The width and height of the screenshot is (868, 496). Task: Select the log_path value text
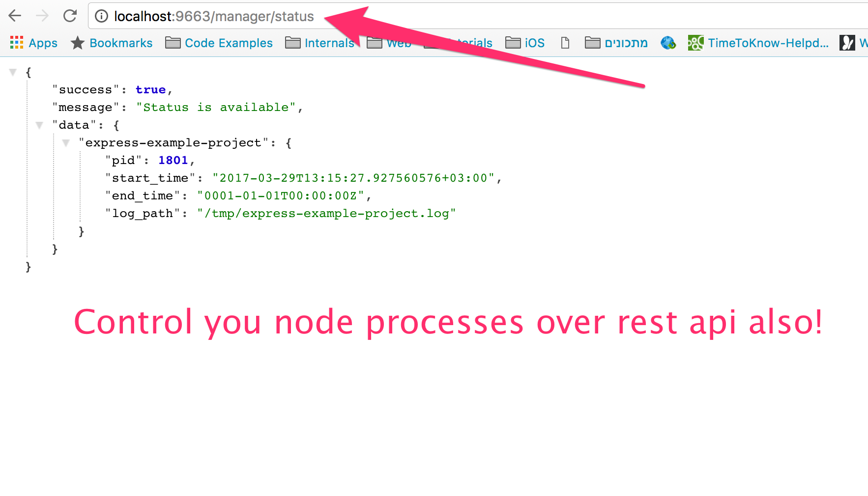tap(326, 213)
